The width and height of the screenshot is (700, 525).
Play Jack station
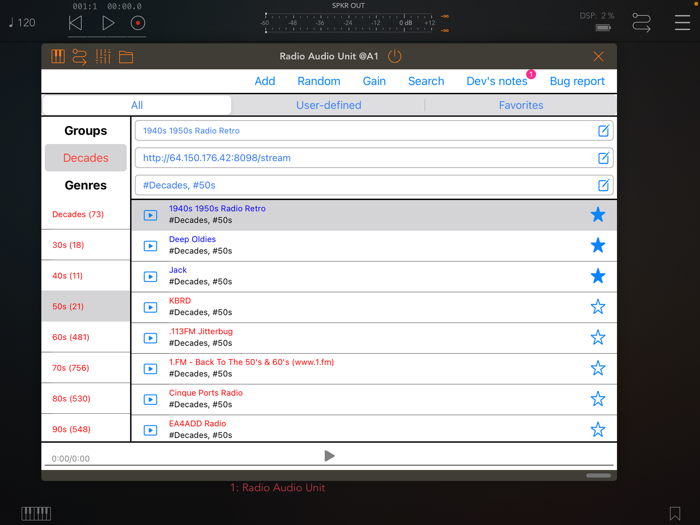point(150,277)
